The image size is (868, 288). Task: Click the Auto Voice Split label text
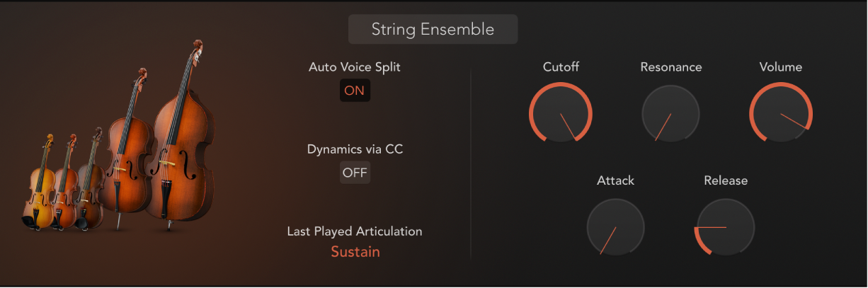[355, 67]
